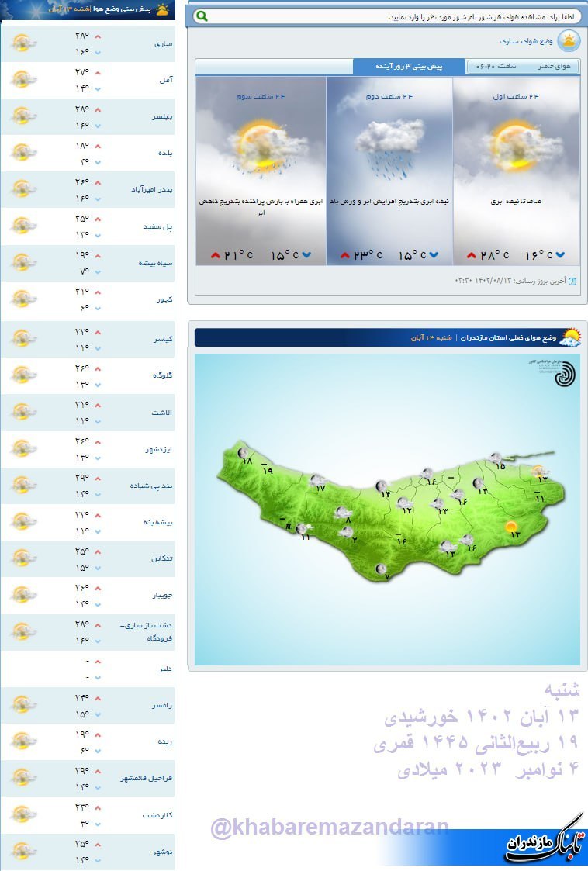Viewport: 588px width, 871px height.
Task: Click the weather icon next to نوشهر
Action: [x=23, y=851]
